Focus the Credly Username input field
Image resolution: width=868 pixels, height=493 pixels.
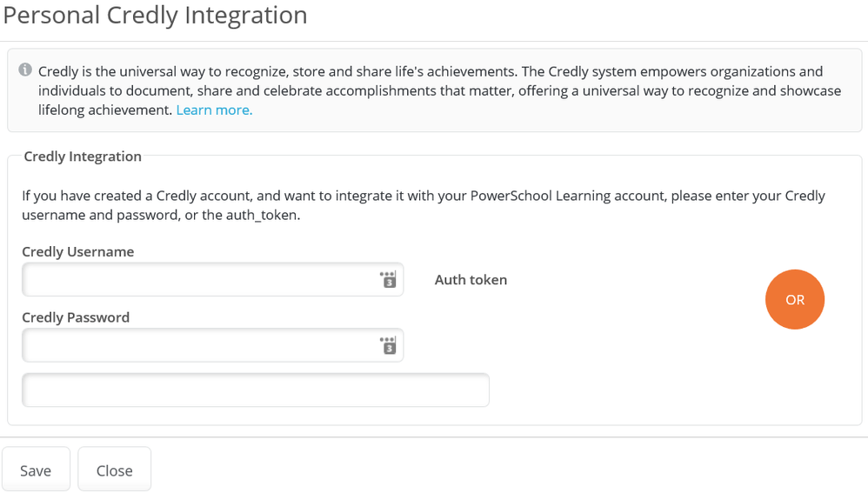pyautogui.click(x=212, y=279)
